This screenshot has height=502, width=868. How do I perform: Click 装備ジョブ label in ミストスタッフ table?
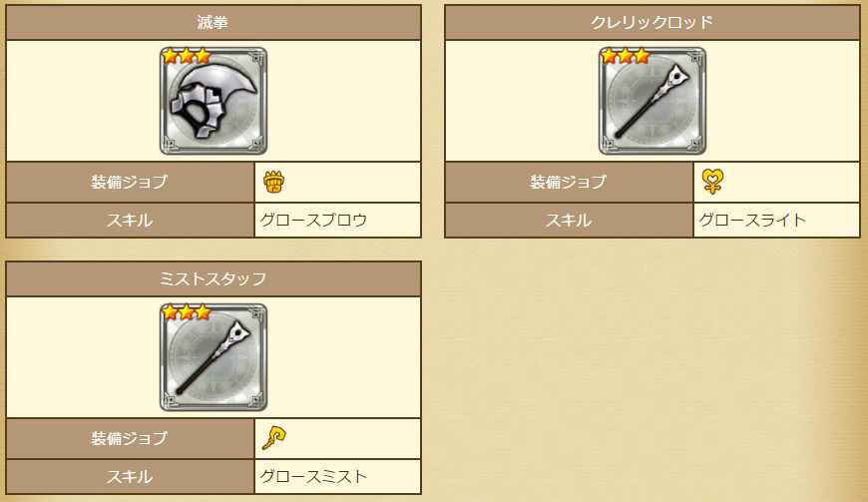[x=130, y=438]
